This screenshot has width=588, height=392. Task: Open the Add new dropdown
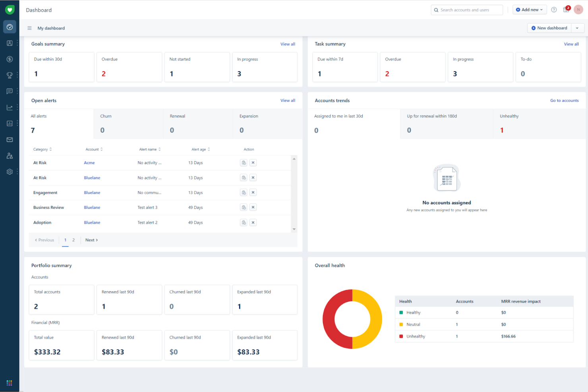[530, 10]
